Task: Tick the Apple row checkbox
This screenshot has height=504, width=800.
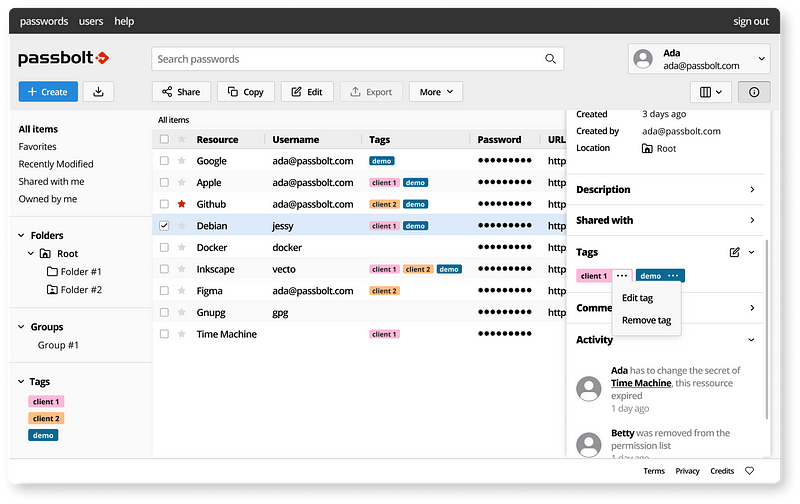Action: [x=164, y=182]
